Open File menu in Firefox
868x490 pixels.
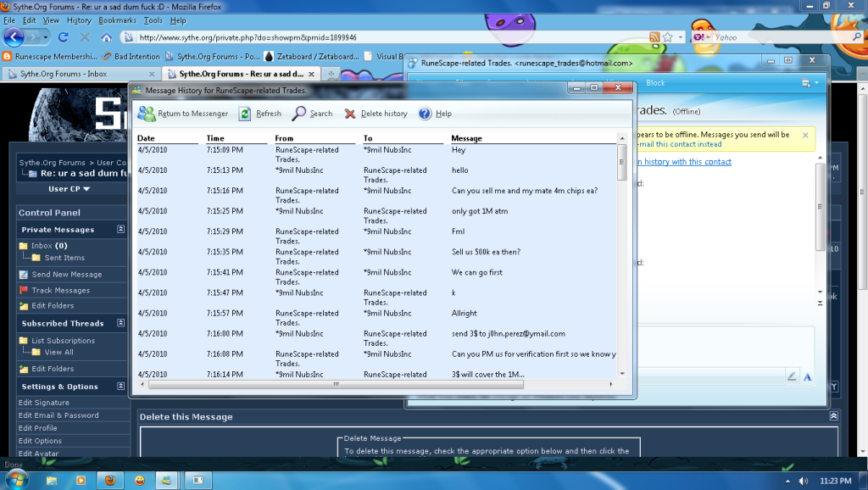[9, 20]
